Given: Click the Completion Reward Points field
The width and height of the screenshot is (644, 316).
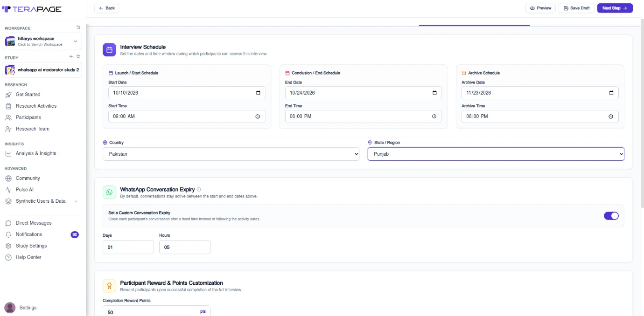Looking at the screenshot, I should [x=156, y=312].
